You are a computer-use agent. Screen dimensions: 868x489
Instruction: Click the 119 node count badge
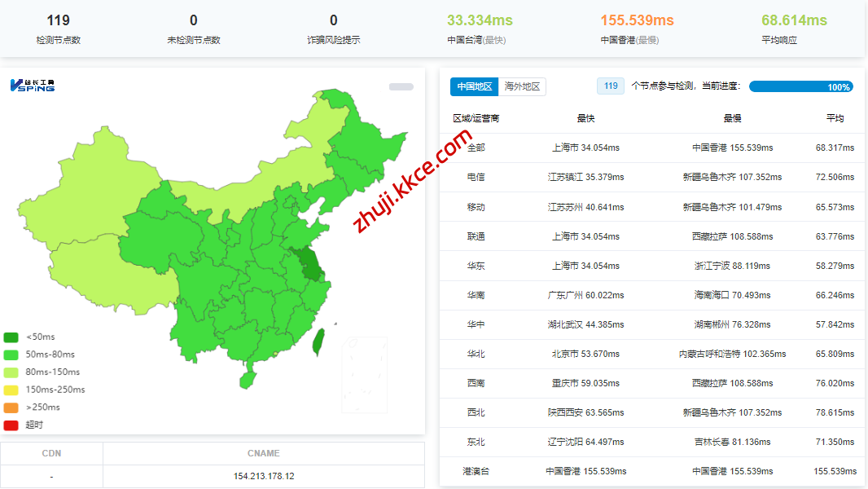point(611,86)
